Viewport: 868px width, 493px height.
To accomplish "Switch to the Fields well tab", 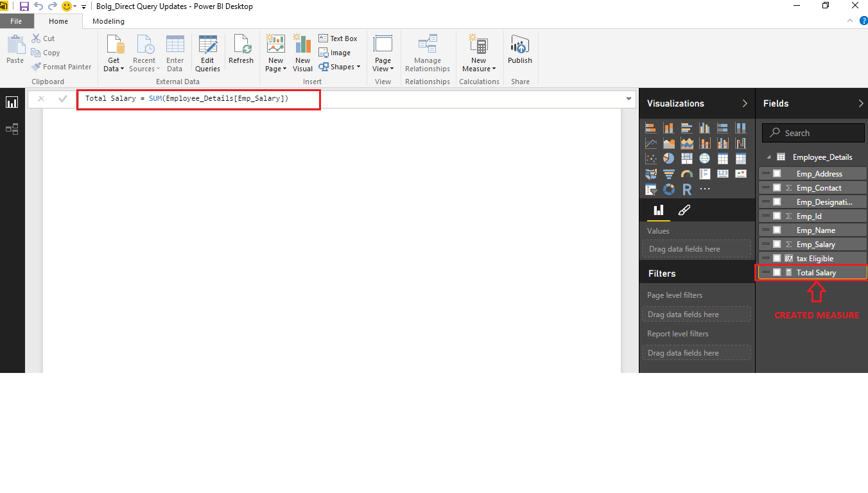I will pos(658,210).
